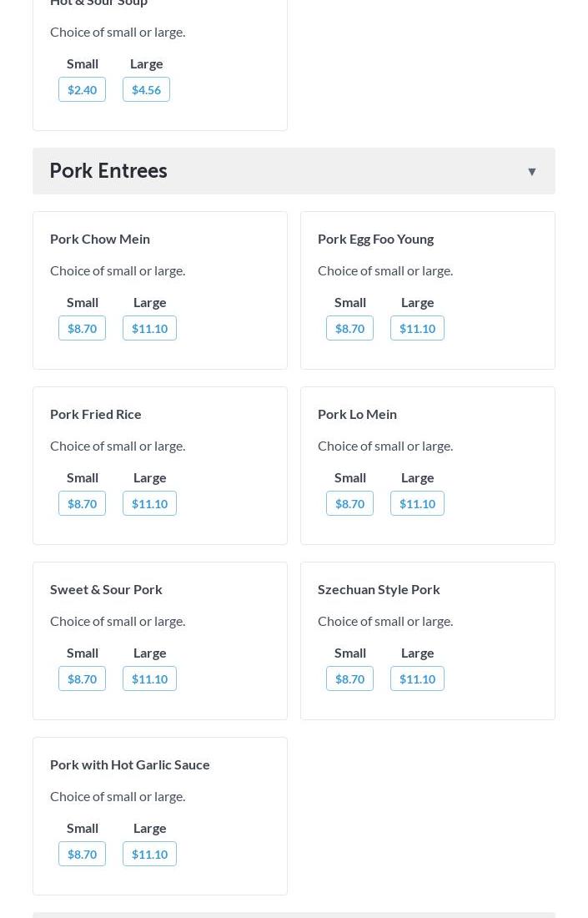Click the Pork Entrees section header
The height and width of the screenshot is (918, 588).
click(108, 171)
